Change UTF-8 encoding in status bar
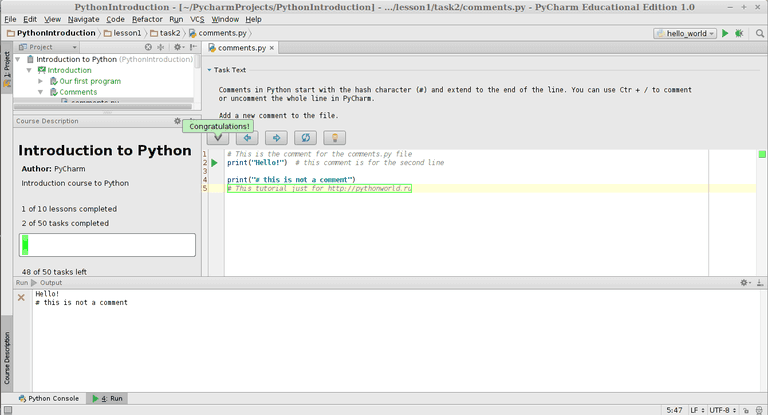Screen dimensions: 768x415 (x=722, y=410)
